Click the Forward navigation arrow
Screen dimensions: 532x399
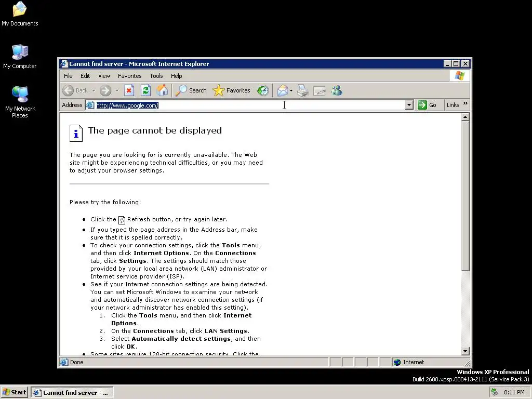105,90
